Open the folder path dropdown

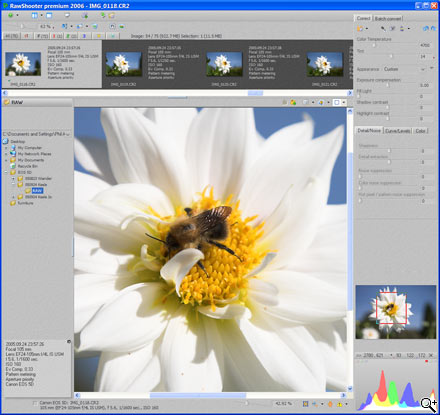point(68,134)
